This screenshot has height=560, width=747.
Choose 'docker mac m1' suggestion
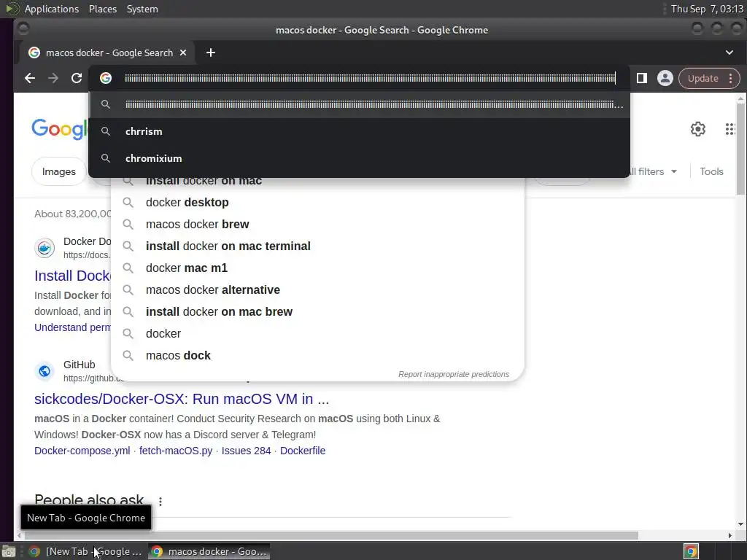point(317,268)
